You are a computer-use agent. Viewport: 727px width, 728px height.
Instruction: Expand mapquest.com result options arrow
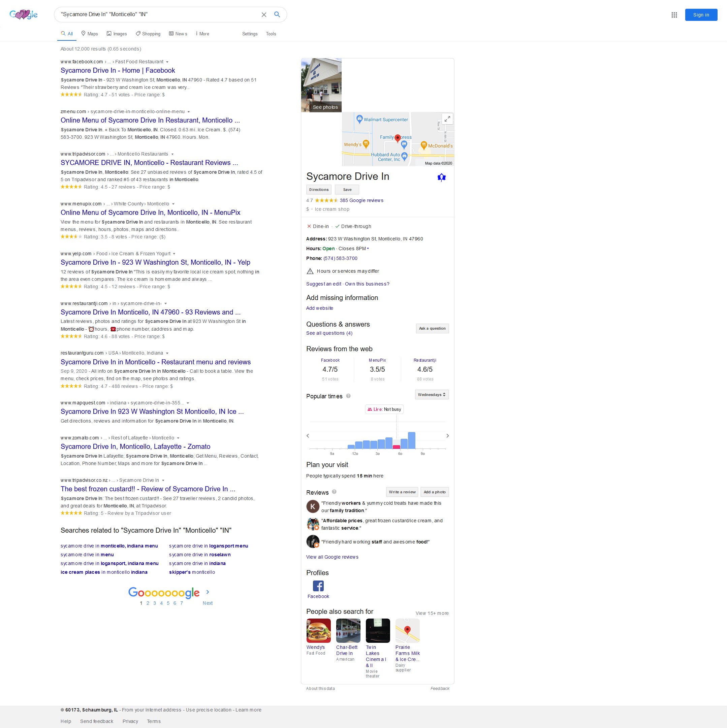point(188,403)
